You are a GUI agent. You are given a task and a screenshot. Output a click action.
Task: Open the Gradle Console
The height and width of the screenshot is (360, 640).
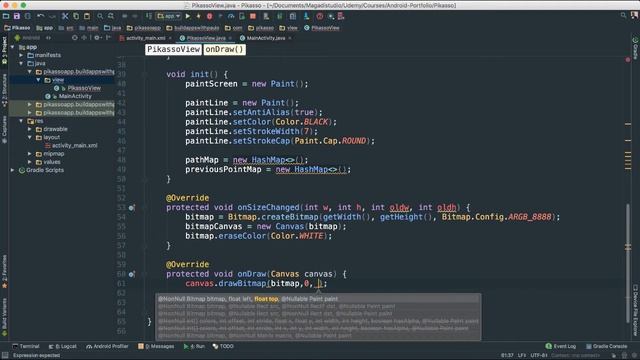[x=606, y=347]
